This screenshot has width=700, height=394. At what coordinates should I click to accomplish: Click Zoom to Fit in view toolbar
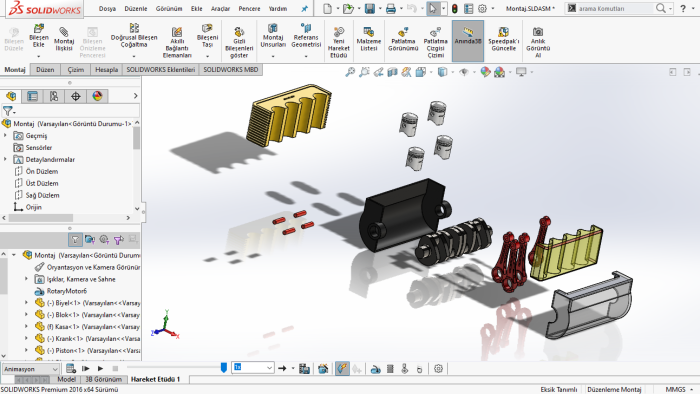(x=350, y=72)
